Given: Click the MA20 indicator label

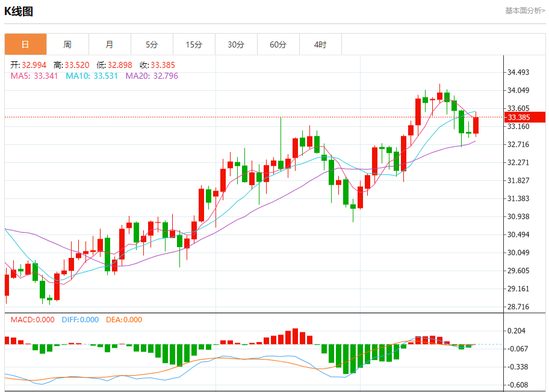Looking at the screenshot, I should click(x=152, y=76).
